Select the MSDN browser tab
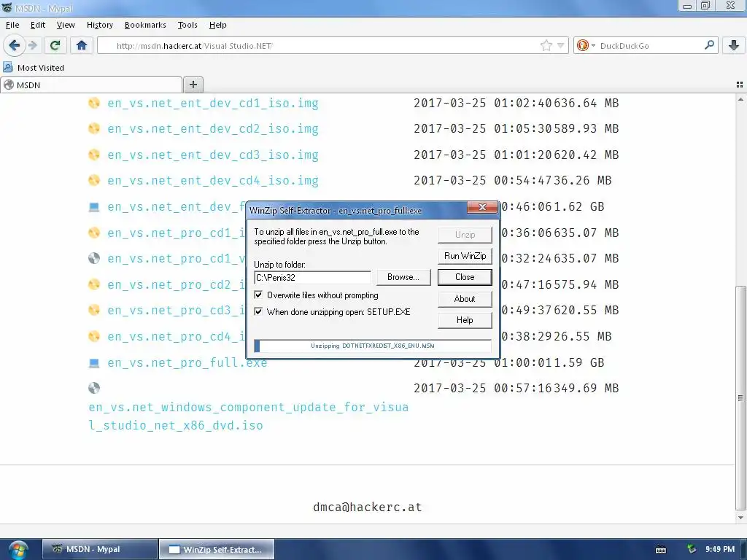 pos(91,85)
